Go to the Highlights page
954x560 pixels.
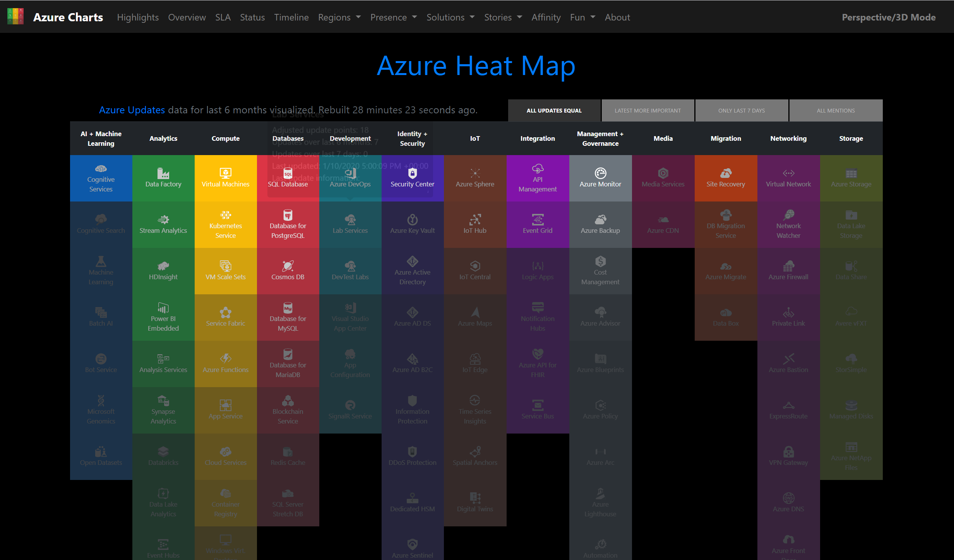pos(138,17)
